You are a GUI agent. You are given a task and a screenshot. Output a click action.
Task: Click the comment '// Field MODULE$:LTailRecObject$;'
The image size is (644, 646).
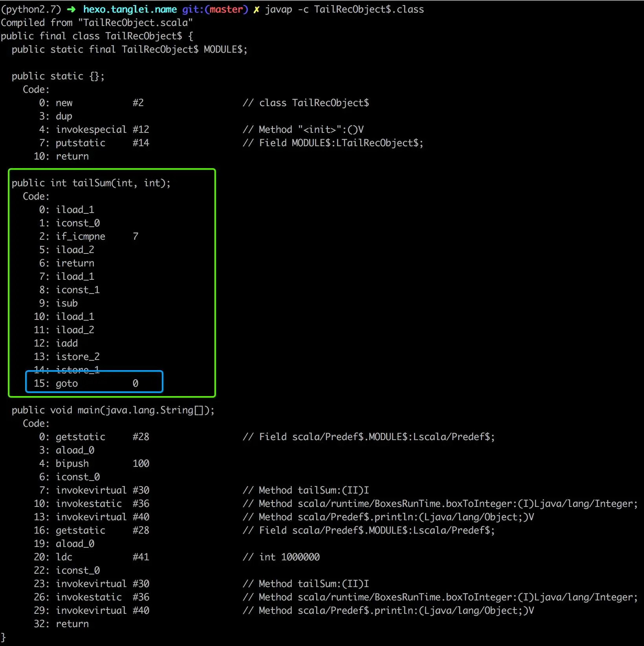point(333,143)
